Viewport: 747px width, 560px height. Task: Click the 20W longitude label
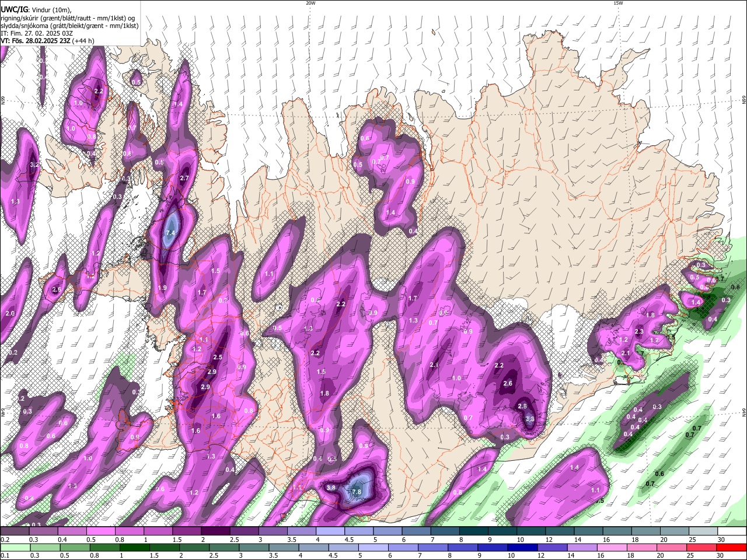click(x=310, y=3)
